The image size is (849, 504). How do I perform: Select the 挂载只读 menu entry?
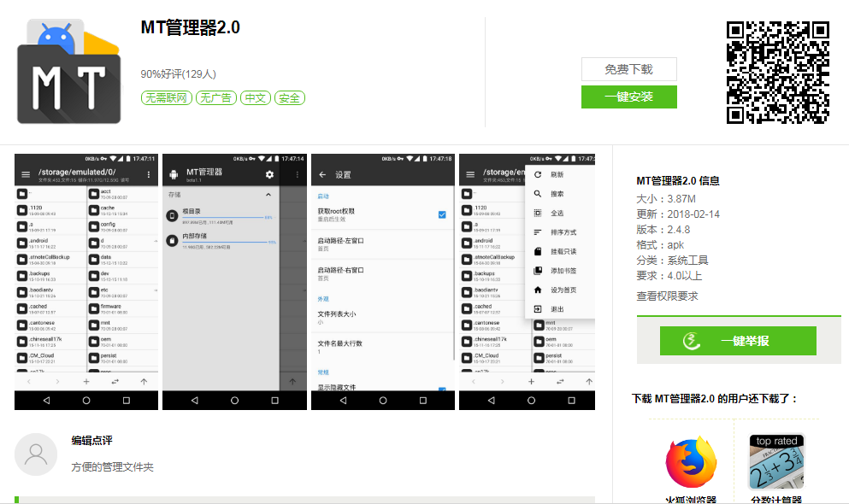560,251
